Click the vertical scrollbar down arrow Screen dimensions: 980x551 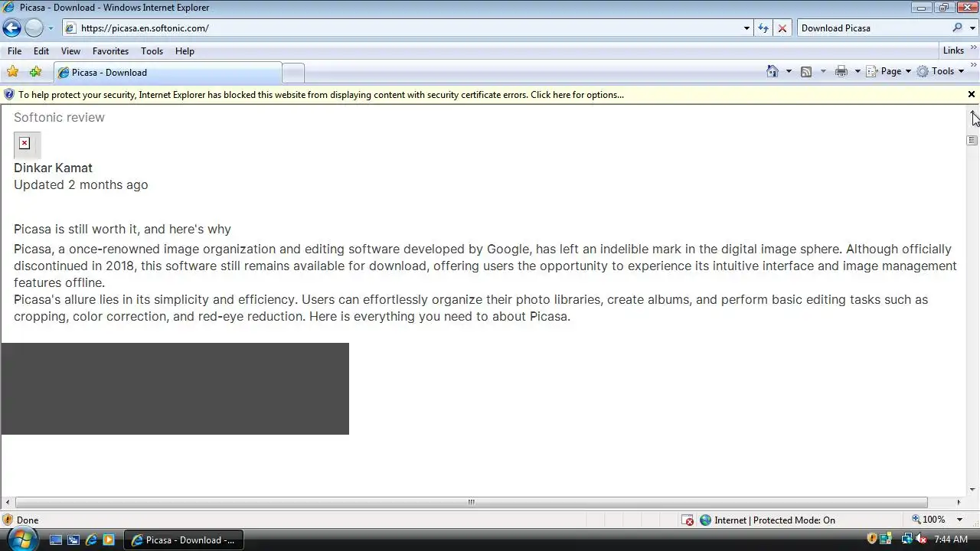point(972,490)
